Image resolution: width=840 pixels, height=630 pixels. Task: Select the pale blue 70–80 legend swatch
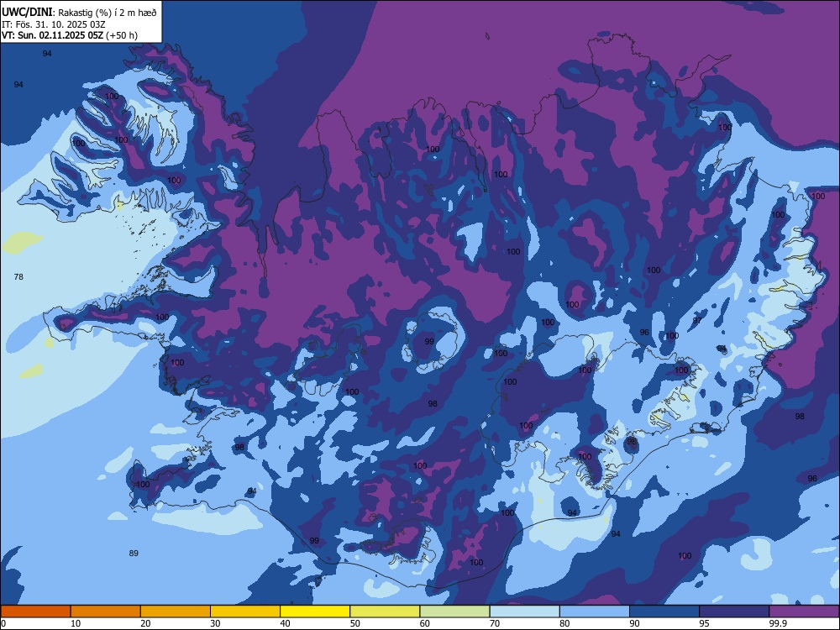point(524,612)
